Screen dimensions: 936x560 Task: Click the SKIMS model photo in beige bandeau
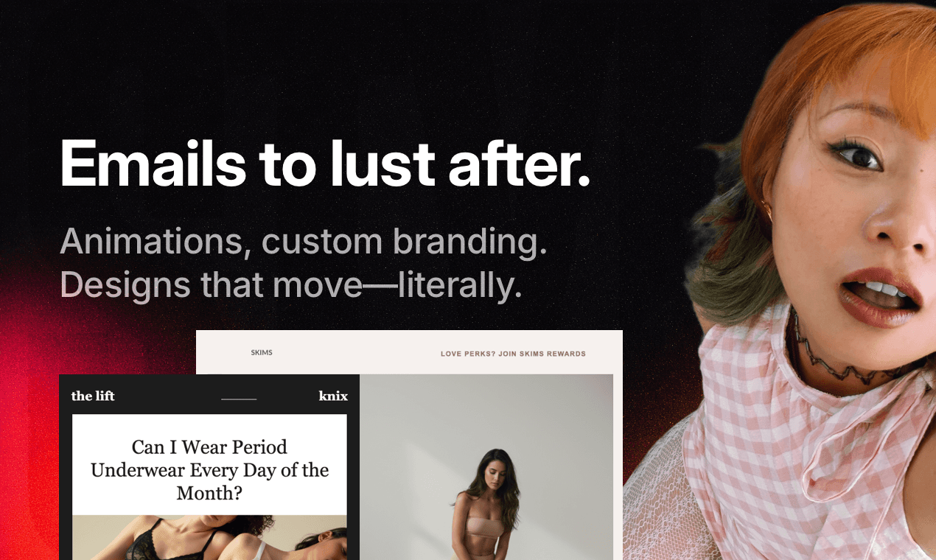[486, 467]
